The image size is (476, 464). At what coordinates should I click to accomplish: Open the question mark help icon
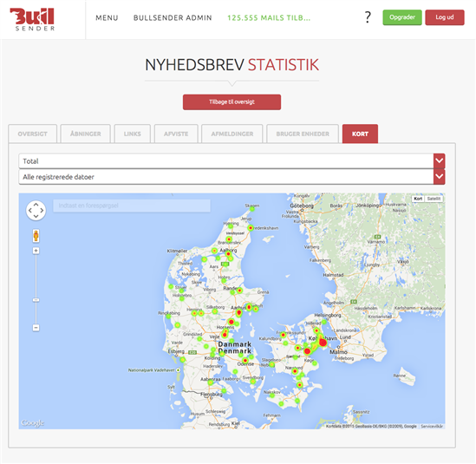click(x=368, y=17)
